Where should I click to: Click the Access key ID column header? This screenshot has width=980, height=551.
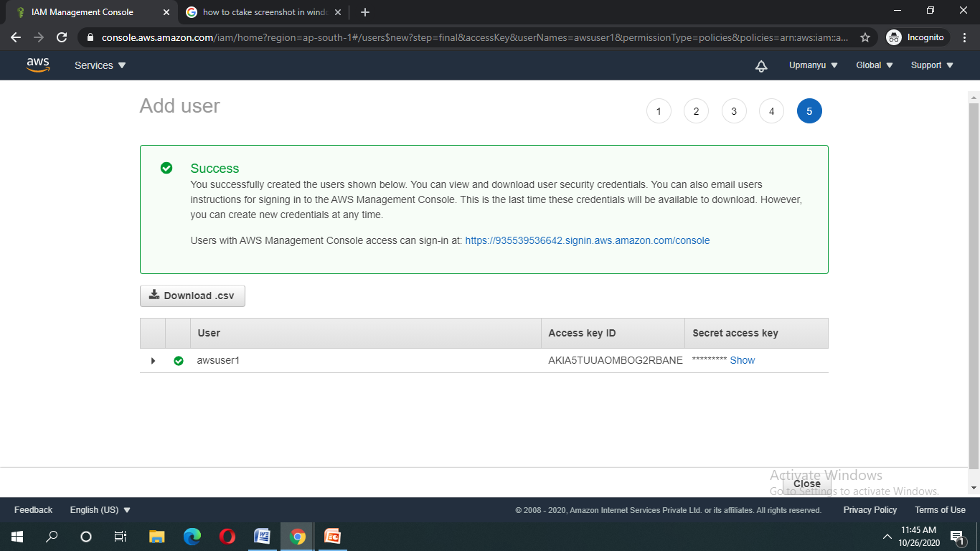(613, 334)
